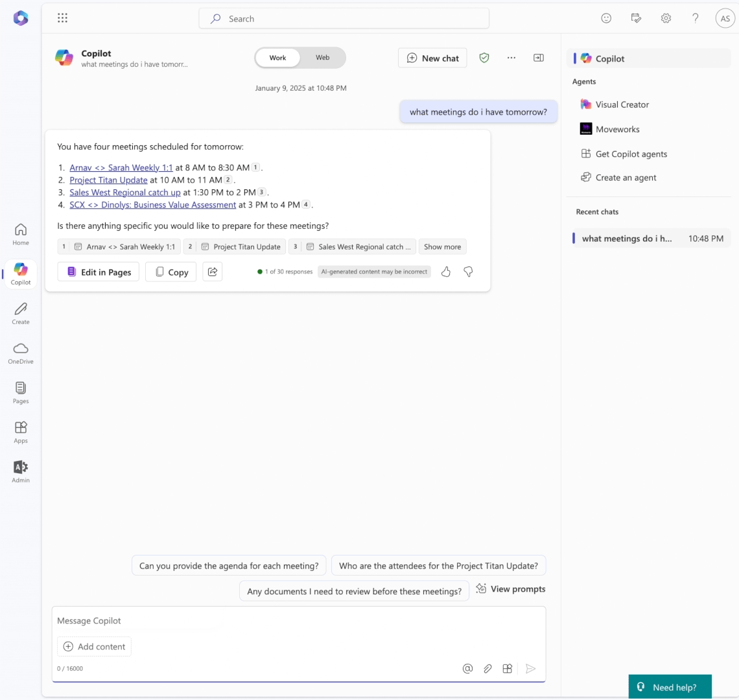Click the attach file paperclip icon
This screenshot has height=700, width=739.
(x=487, y=668)
